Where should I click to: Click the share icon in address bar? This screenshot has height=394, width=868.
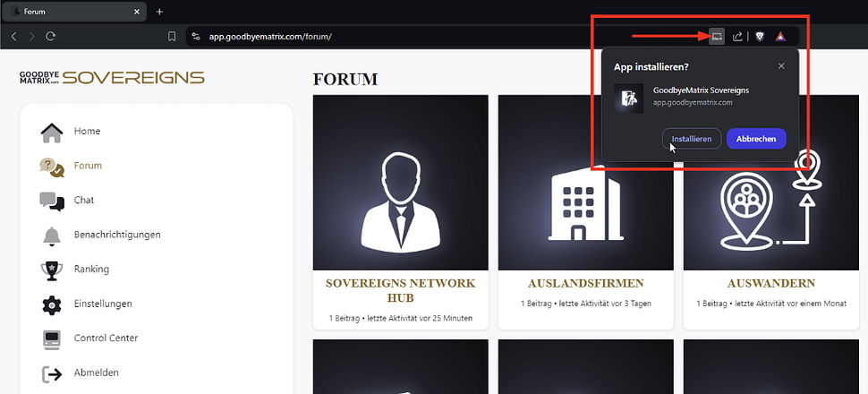737,36
